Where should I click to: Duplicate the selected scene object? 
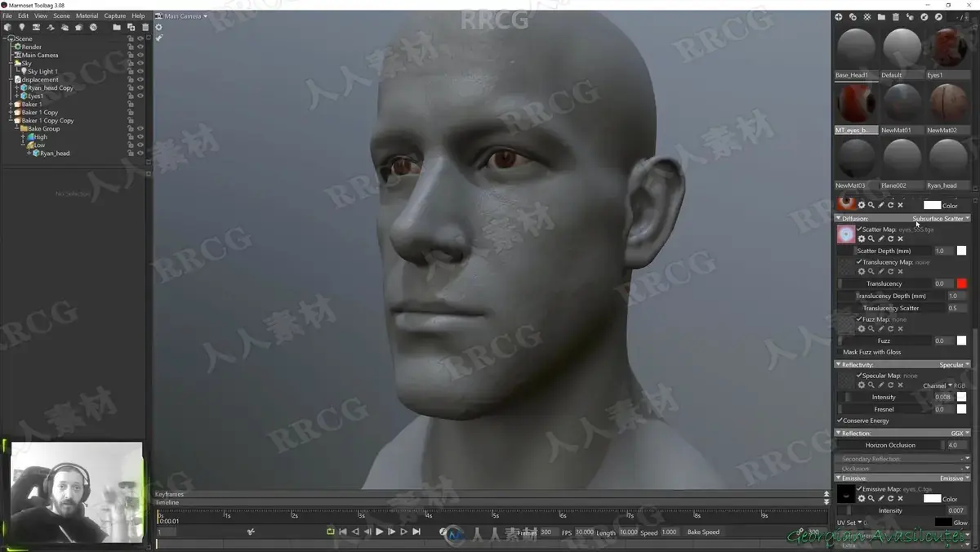[x=131, y=27]
